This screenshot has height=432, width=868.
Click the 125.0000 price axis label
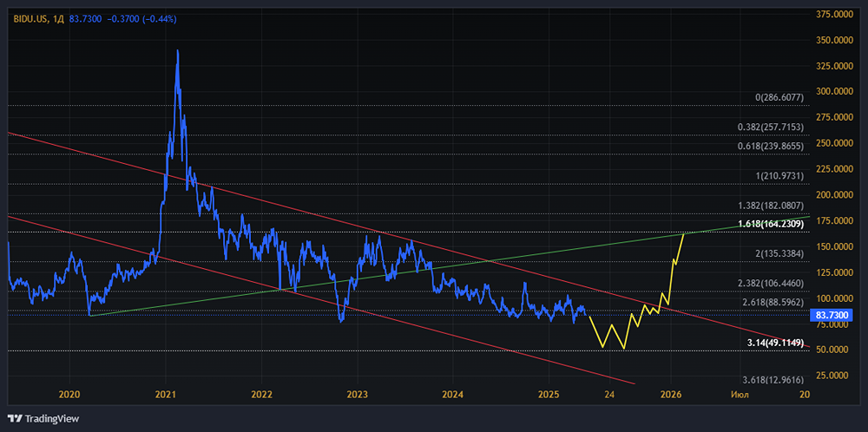[x=833, y=272]
